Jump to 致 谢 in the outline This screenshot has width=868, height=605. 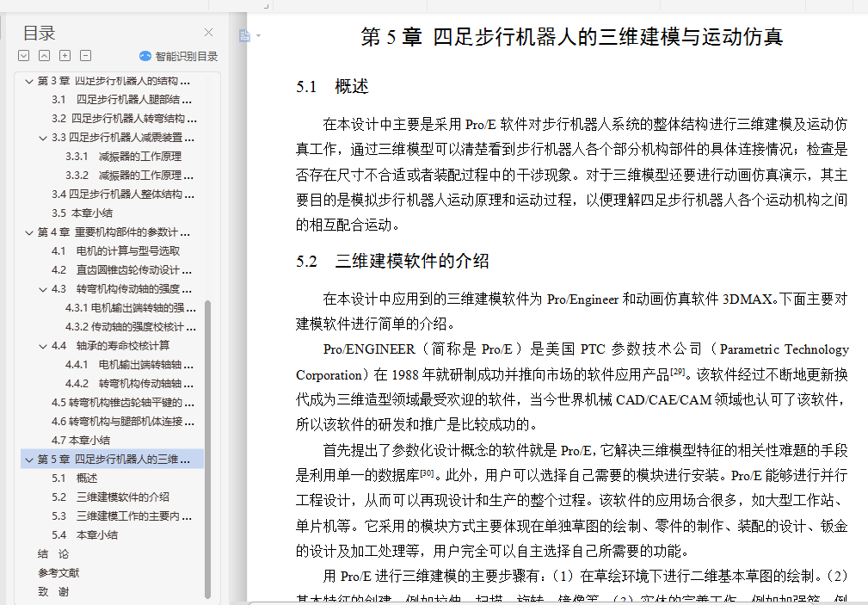coord(53,591)
